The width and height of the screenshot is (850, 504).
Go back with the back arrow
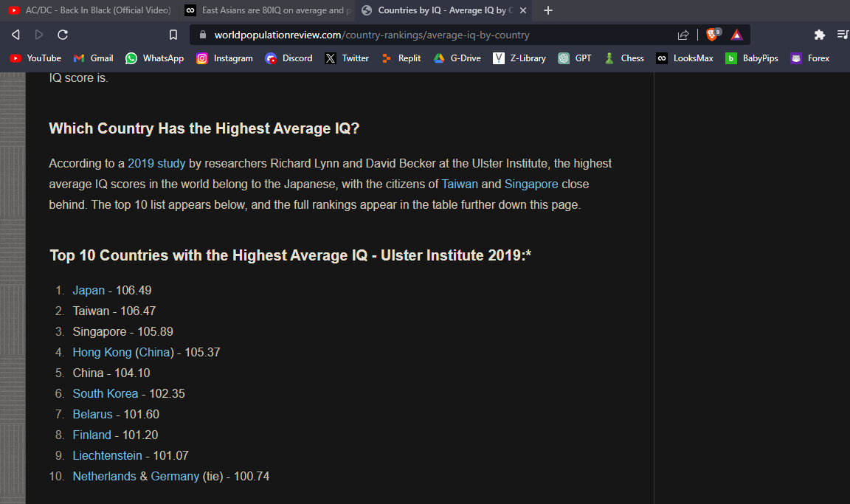[x=15, y=35]
